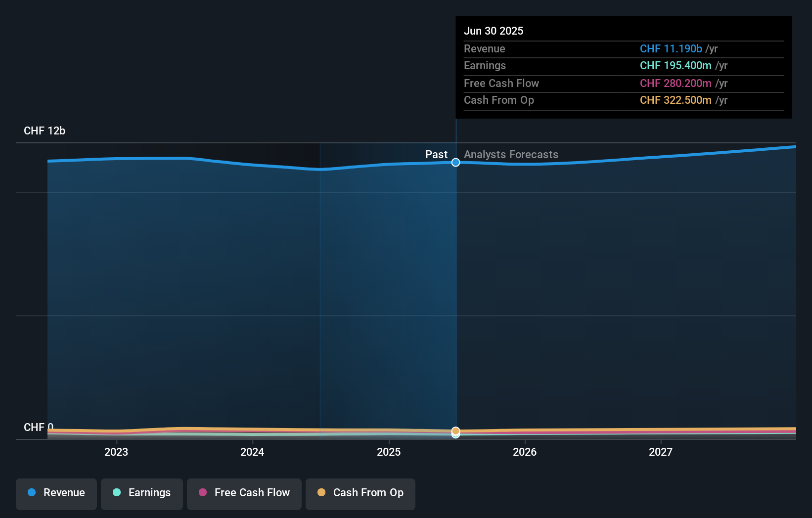Viewport: 812px width, 518px height.
Task: Disable the Earnings line using its legend entry
Action: 141,493
